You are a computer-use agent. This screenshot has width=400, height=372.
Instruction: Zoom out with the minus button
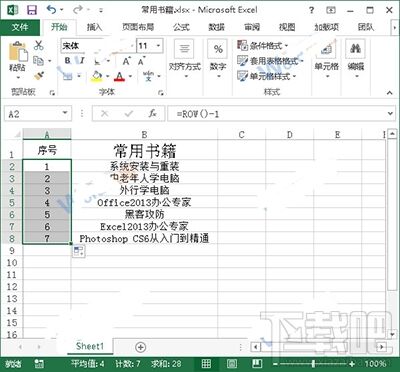[275, 363]
